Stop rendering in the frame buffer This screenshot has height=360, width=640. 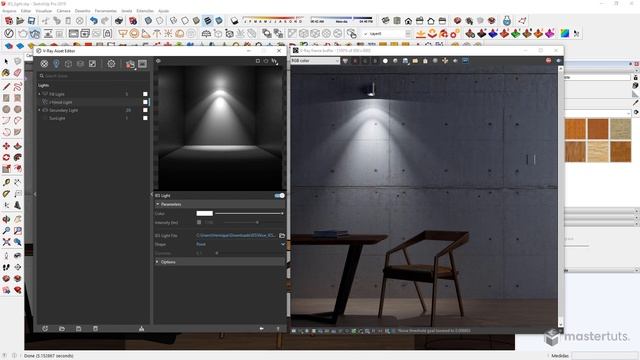pos(548,60)
